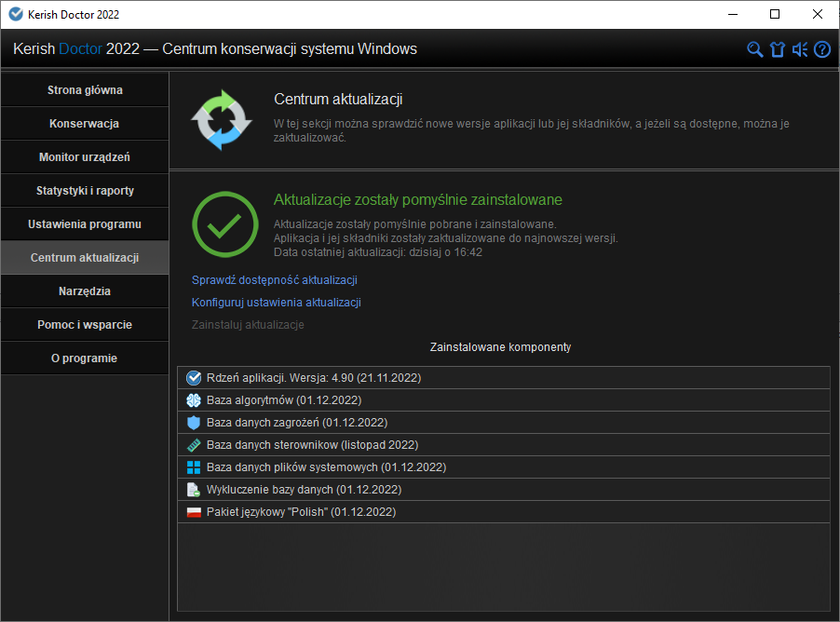Maximize the Kerish Doctor window

point(775,15)
